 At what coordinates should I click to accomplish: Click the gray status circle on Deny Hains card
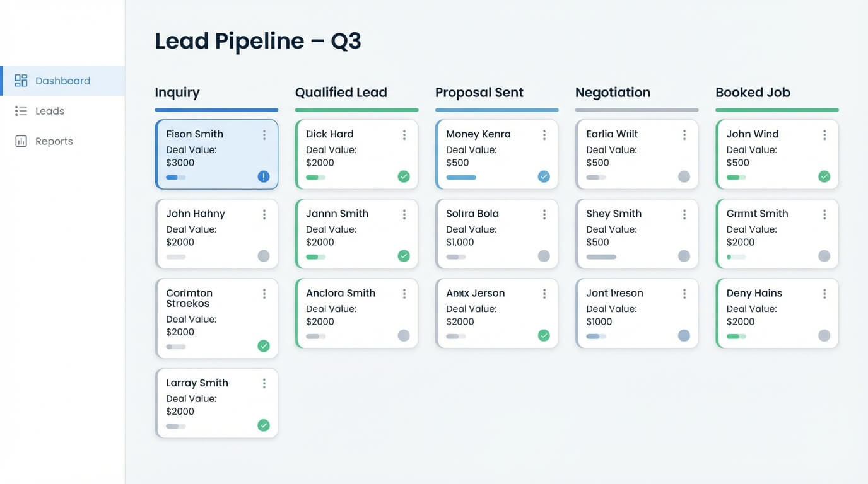point(824,335)
